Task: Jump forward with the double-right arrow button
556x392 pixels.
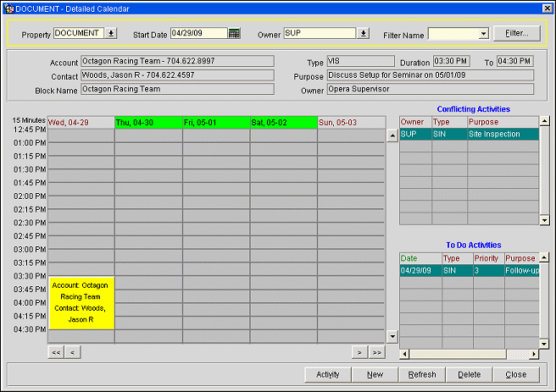Action: tap(376, 351)
